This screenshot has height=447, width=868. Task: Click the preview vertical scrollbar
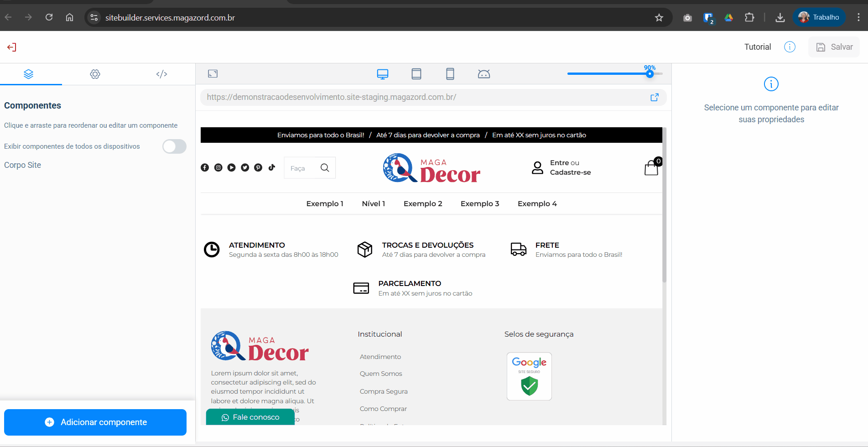[665, 205]
